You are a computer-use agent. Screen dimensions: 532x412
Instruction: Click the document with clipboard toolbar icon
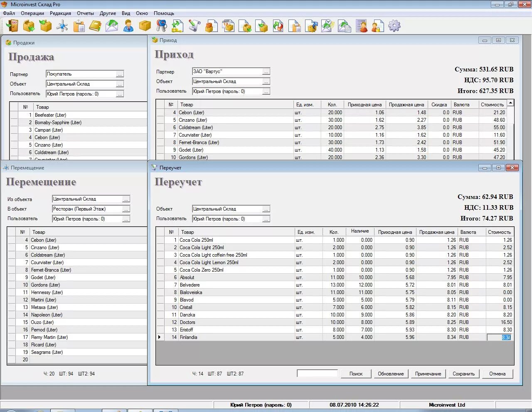[x=295, y=26]
